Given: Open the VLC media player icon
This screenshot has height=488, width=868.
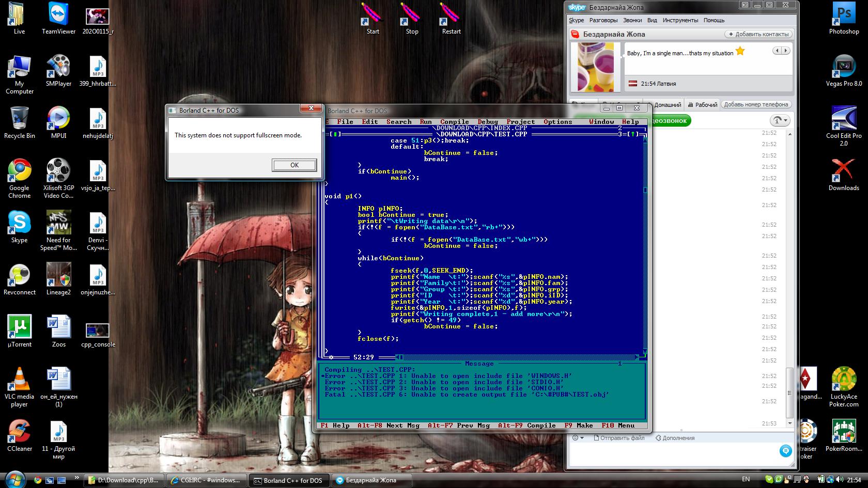Looking at the screenshot, I should [x=20, y=387].
